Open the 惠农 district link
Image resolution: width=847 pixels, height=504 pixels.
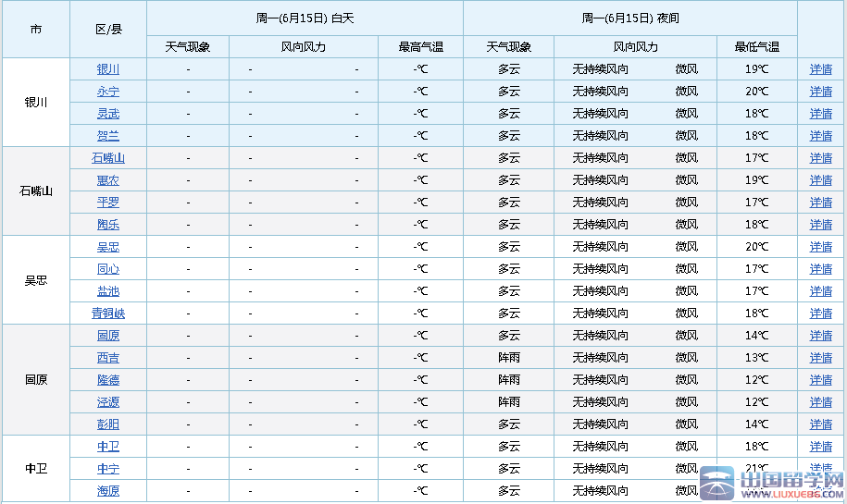pyautogui.click(x=108, y=180)
